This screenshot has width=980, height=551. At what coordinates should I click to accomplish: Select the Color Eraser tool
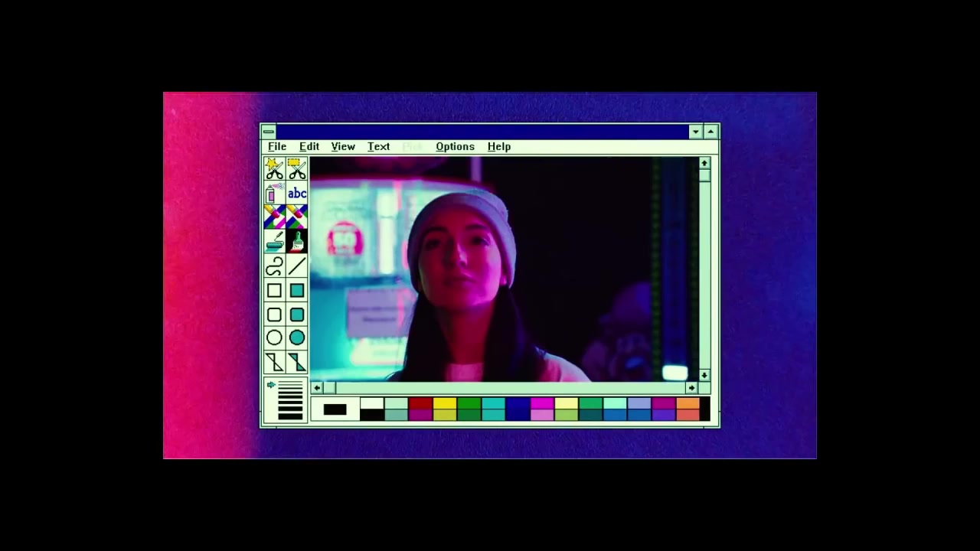(274, 217)
